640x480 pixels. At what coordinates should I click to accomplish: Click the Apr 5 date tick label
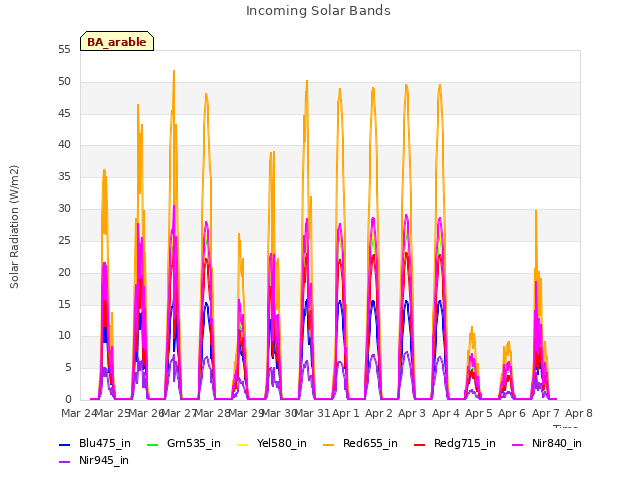479,413
